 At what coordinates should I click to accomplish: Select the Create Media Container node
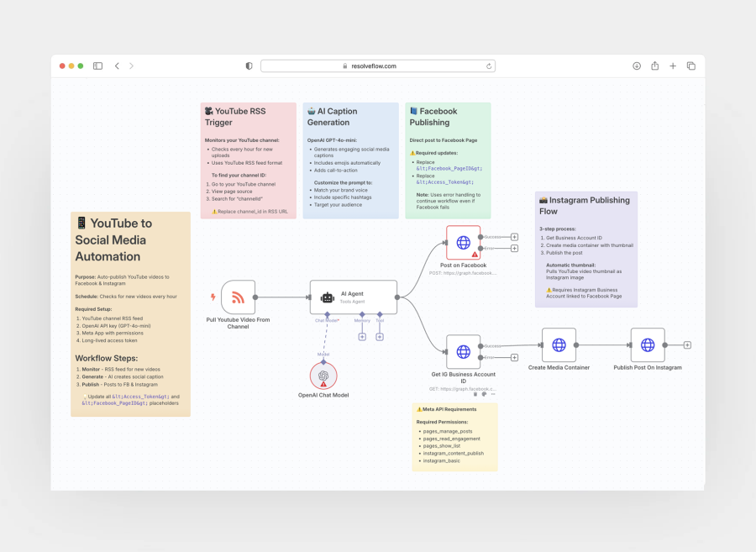click(x=559, y=345)
